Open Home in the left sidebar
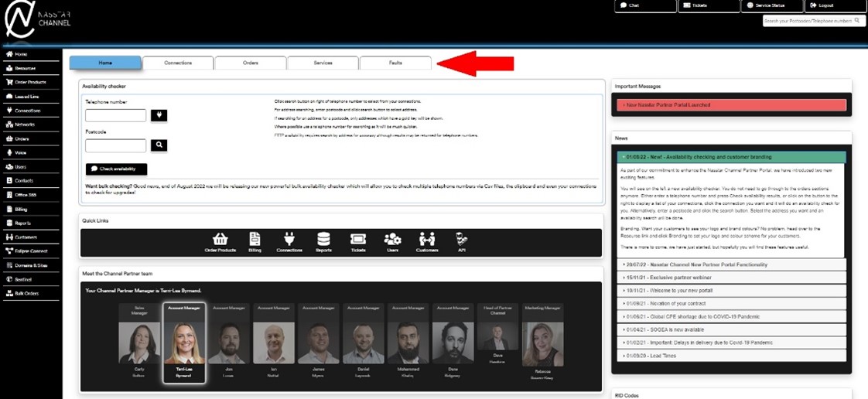This screenshot has height=399, width=868. coord(30,54)
